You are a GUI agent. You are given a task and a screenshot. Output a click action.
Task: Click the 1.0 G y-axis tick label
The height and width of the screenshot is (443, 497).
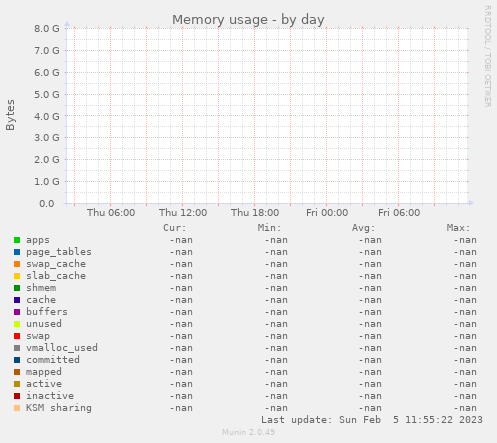coord(47,182)
